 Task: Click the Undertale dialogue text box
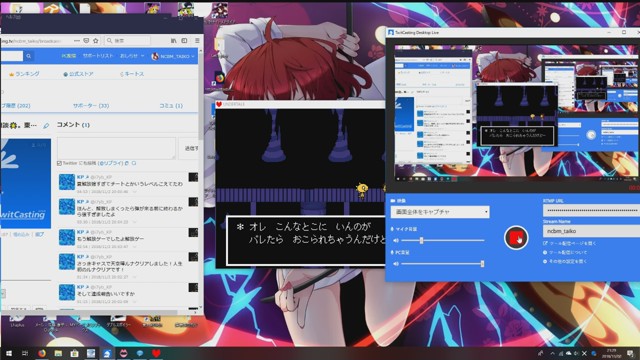[x=306, y=241]
